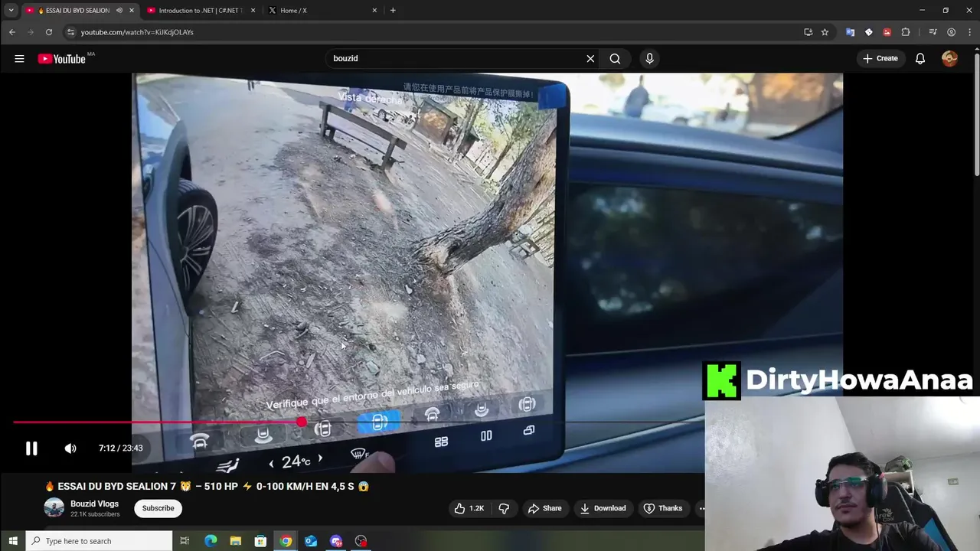980x551 pixels.
Task: Click the Create button
Action: pos(880,58)
